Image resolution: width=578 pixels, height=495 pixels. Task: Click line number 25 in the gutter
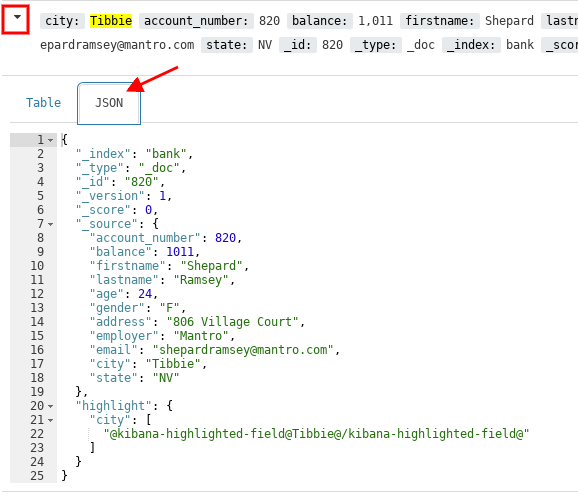point(37,476)
